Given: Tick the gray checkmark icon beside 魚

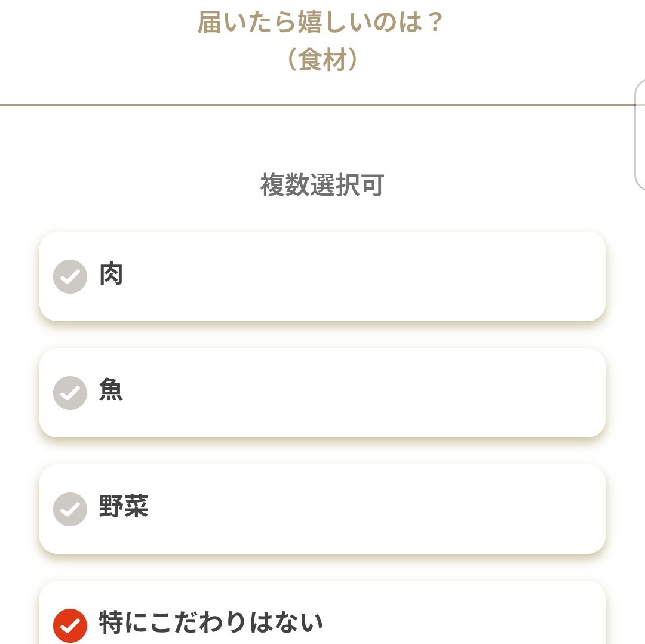Looking at the screenshot, I should 70,393.
